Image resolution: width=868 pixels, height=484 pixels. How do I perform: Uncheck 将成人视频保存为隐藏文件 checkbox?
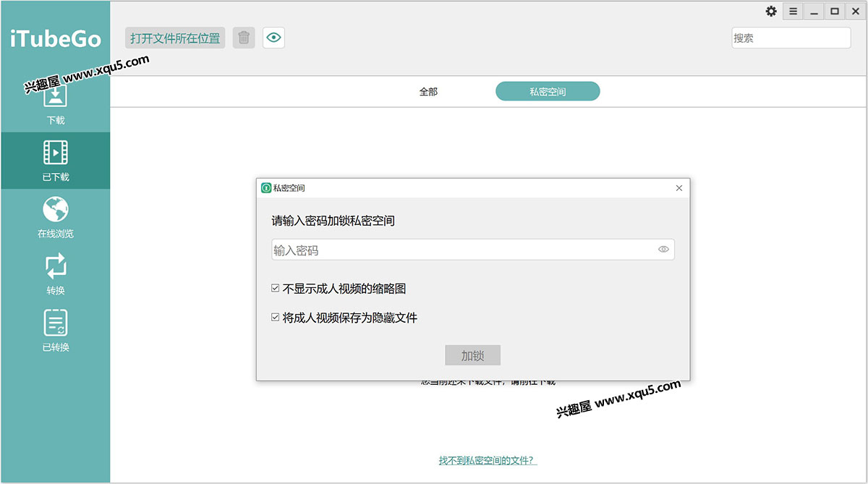[276, 317]
